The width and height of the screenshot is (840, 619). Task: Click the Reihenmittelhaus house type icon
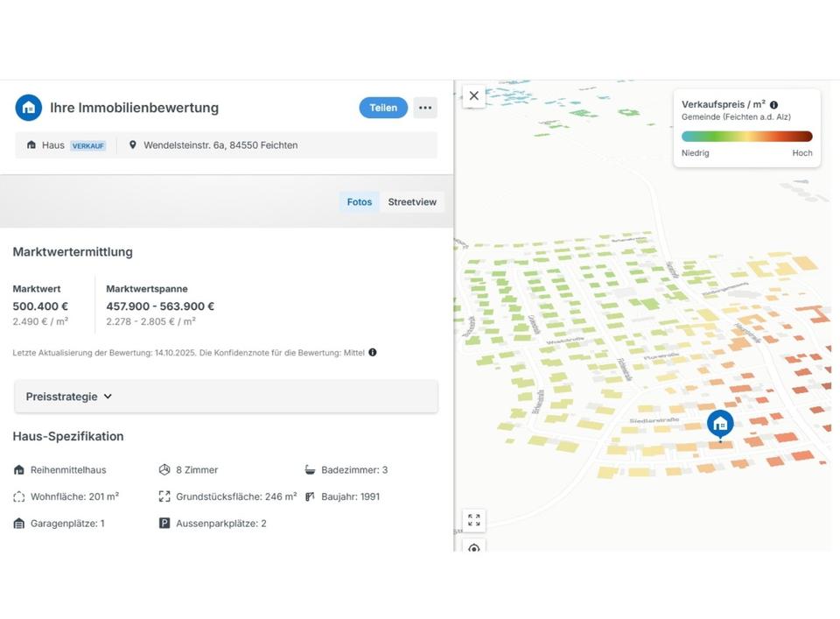(19, 470)
